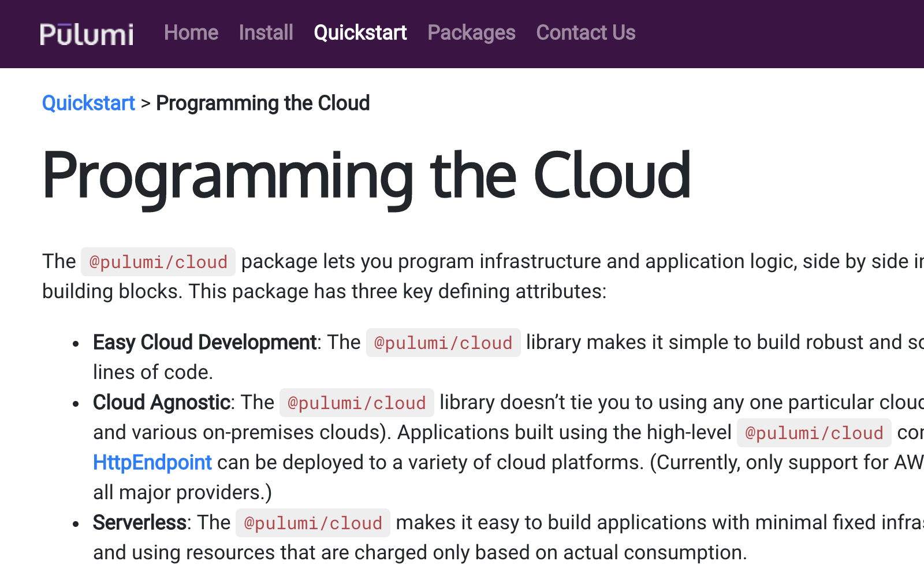The width and height of the screenshot is (924, 587).
Task: Click the bold text Serverless
Action: [x=140, y=523]
